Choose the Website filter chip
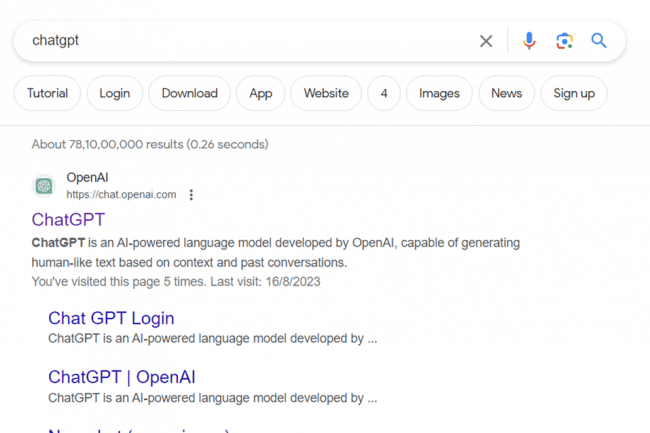The width and height of the screenshot is (650, 433). pos(326,94)
